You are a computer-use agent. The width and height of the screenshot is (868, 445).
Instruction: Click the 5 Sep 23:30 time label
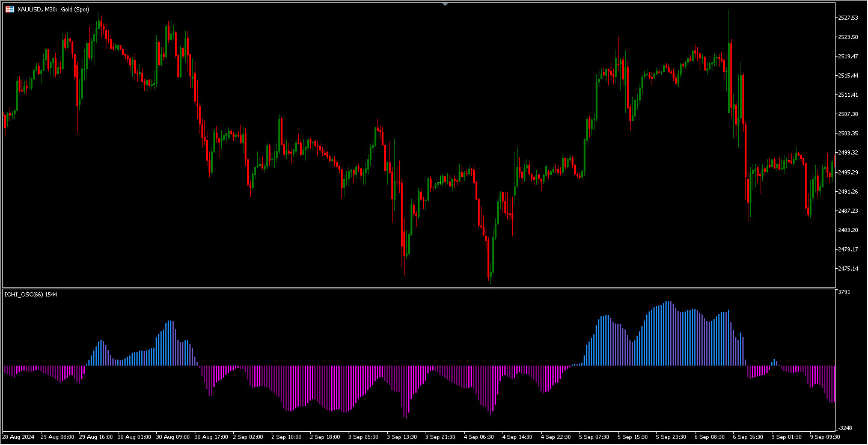pos(671,437)
